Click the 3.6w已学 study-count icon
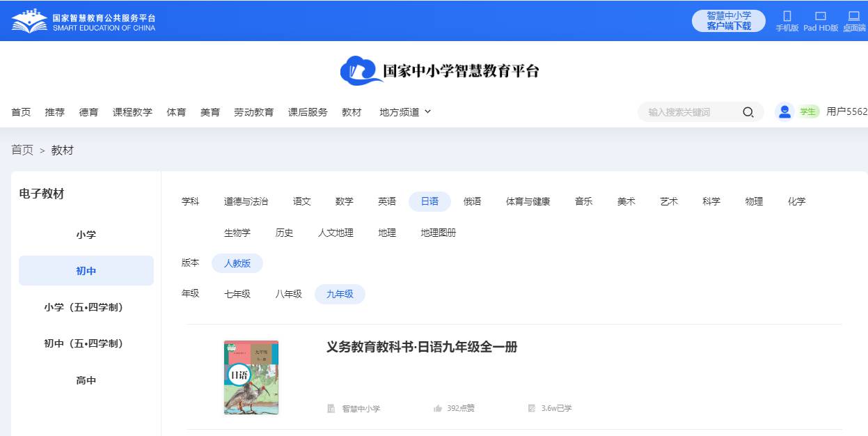This screenshot has height=436, width=868. click(x=532, y=408)
